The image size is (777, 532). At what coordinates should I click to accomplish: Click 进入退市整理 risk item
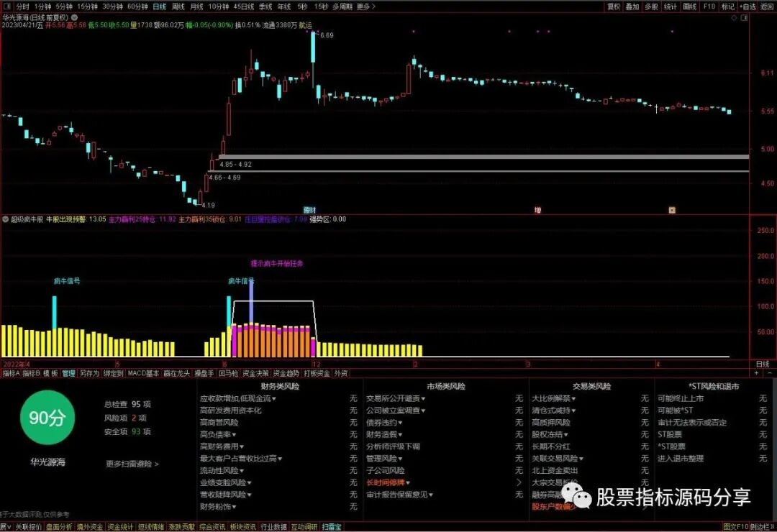coord(681,459)
